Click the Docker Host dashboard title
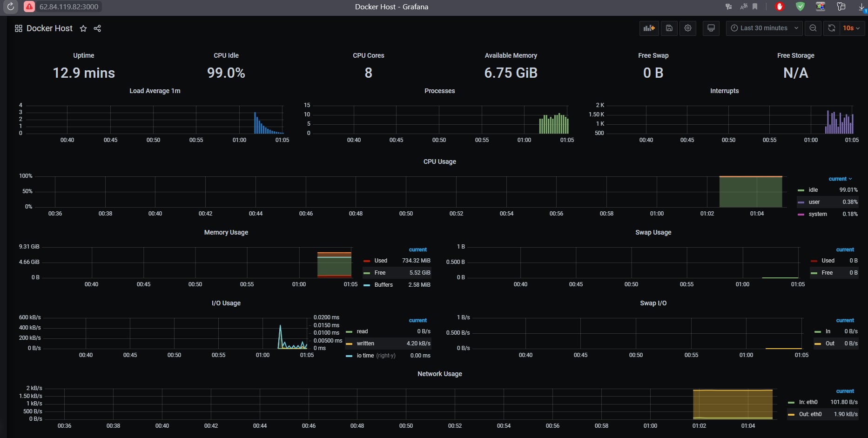Image resolution: width=868 pixels, height=438 pixels. coord(49,28)
